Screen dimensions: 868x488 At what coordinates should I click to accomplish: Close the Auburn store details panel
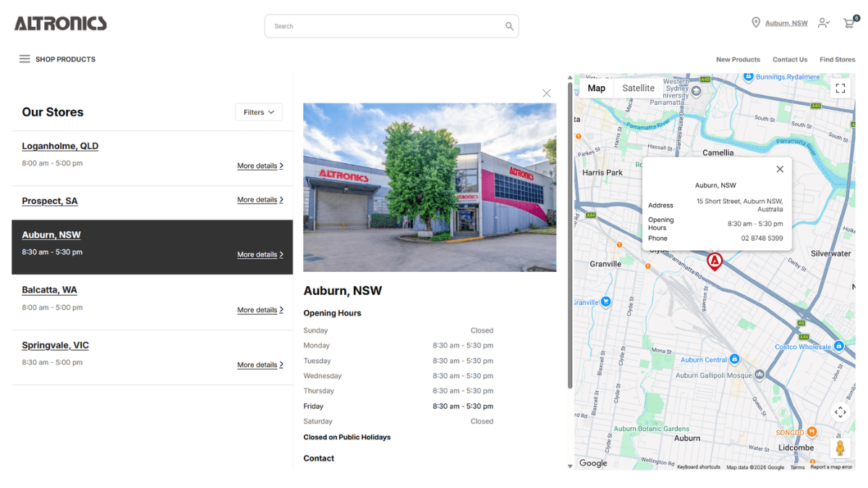click(546, 93)
